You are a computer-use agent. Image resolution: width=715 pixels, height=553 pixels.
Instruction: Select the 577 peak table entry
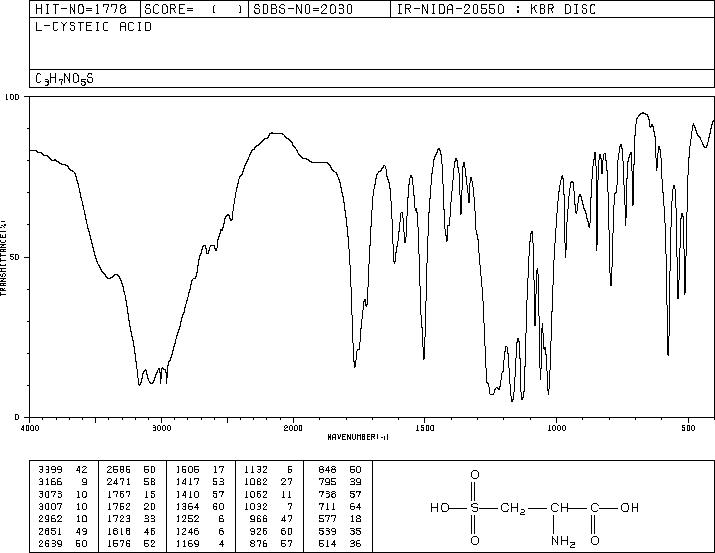(337, 519)
